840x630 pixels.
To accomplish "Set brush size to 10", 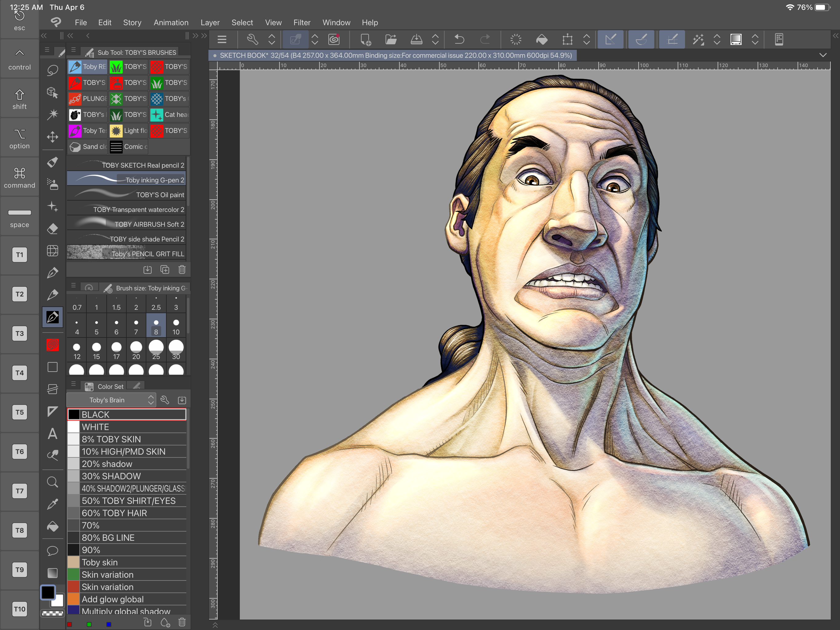I will 176,326.
